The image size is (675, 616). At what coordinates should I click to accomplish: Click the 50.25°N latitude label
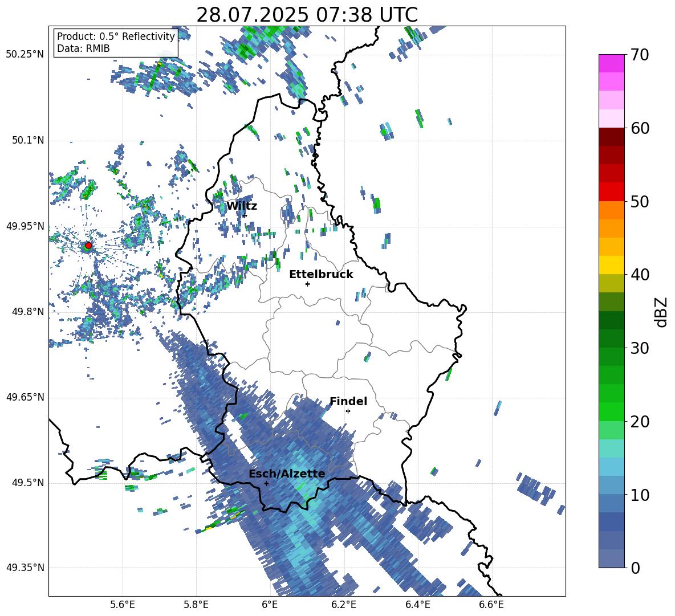(25, 55)
